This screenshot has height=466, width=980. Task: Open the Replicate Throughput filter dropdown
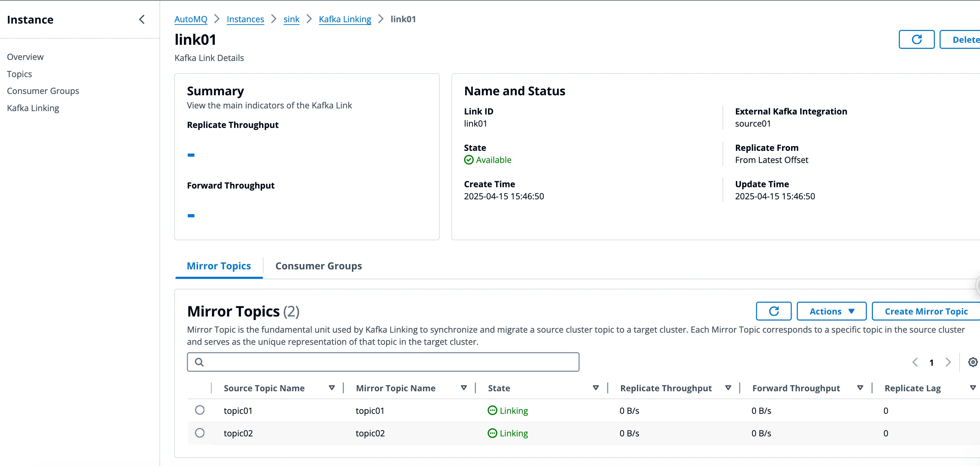tap(728, 388)
